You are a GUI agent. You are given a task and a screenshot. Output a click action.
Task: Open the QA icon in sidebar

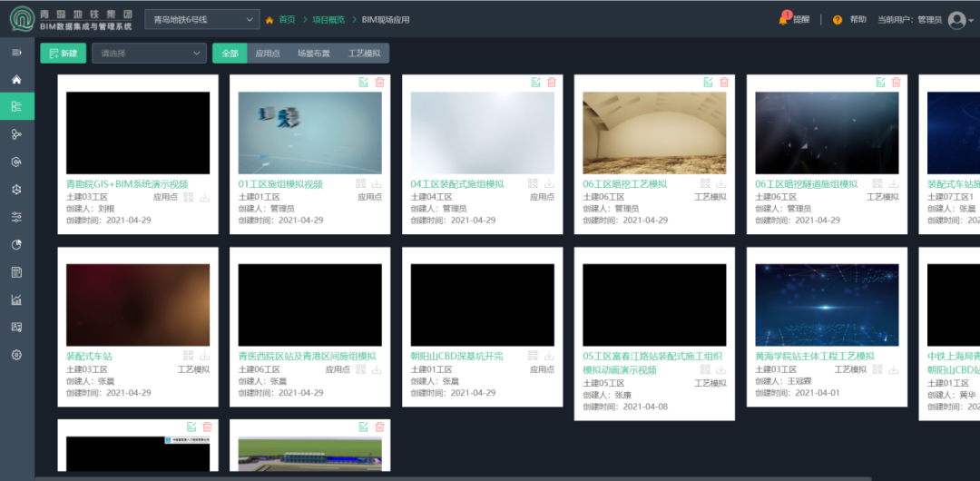pos(17,162)
